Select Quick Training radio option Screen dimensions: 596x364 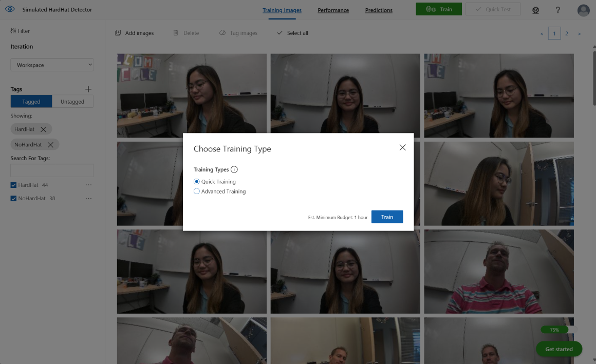196,182
